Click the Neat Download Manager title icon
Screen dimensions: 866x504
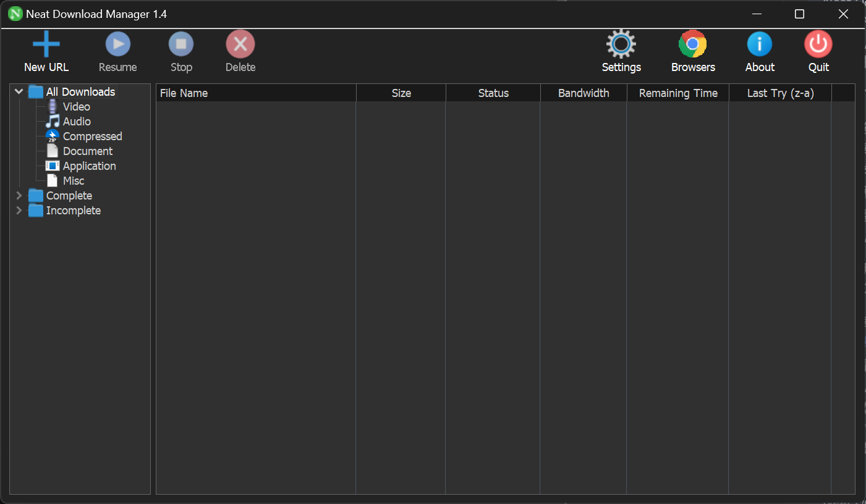[x=15, y=14]
